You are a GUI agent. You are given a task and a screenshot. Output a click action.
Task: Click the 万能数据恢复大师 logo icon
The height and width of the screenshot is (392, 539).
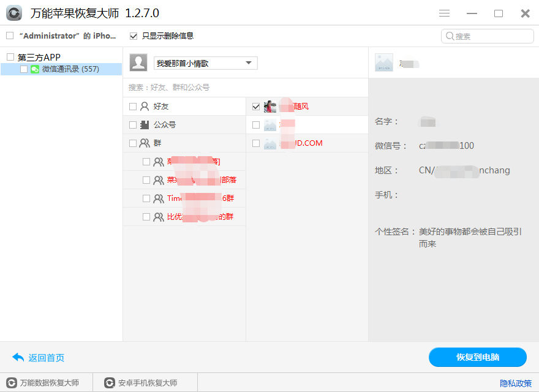(12, 383)
